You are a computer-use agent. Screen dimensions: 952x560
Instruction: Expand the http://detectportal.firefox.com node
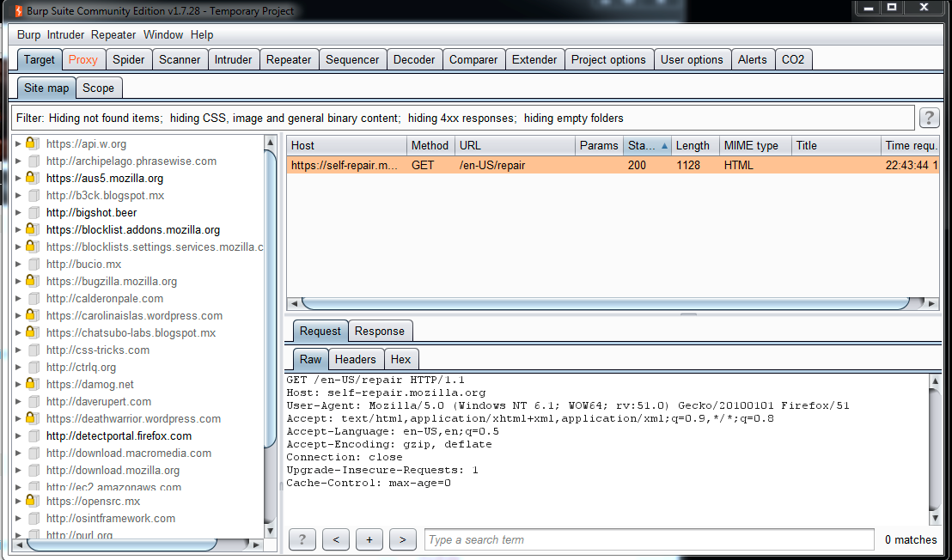pos(19,435)
